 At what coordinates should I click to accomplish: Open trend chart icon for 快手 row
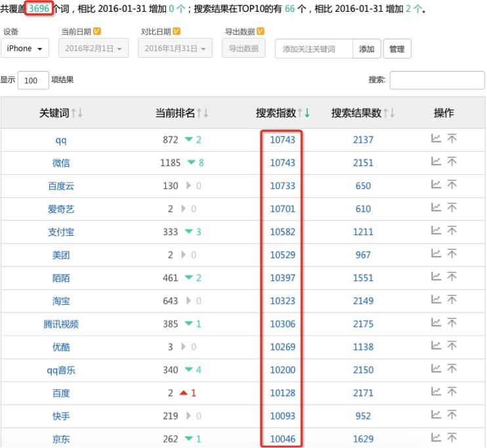pyautogui.click(x=436, y=414)
